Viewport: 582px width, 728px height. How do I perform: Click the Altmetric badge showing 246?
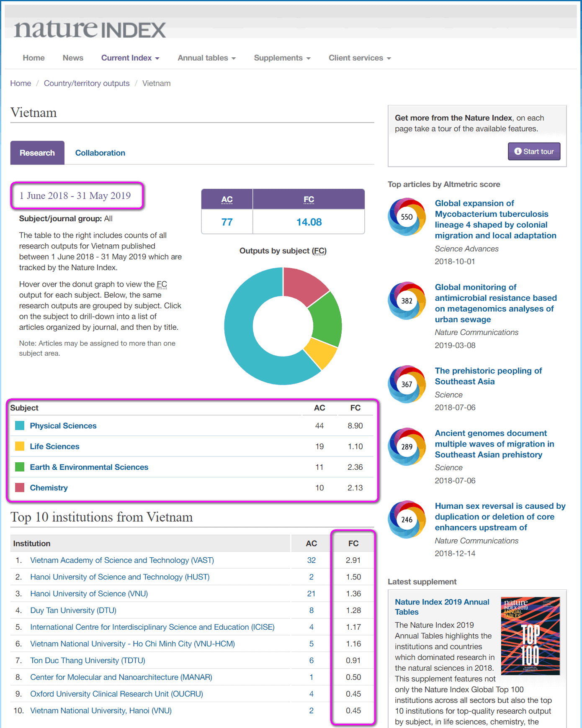(x=407, y=520)
